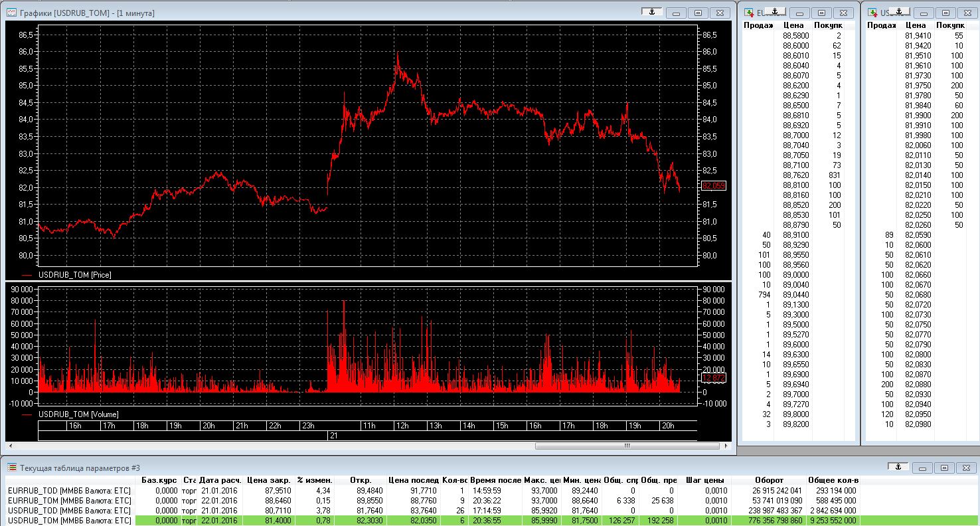
Task: Click the 12h marker on the time axis
Action: point(402,426)
